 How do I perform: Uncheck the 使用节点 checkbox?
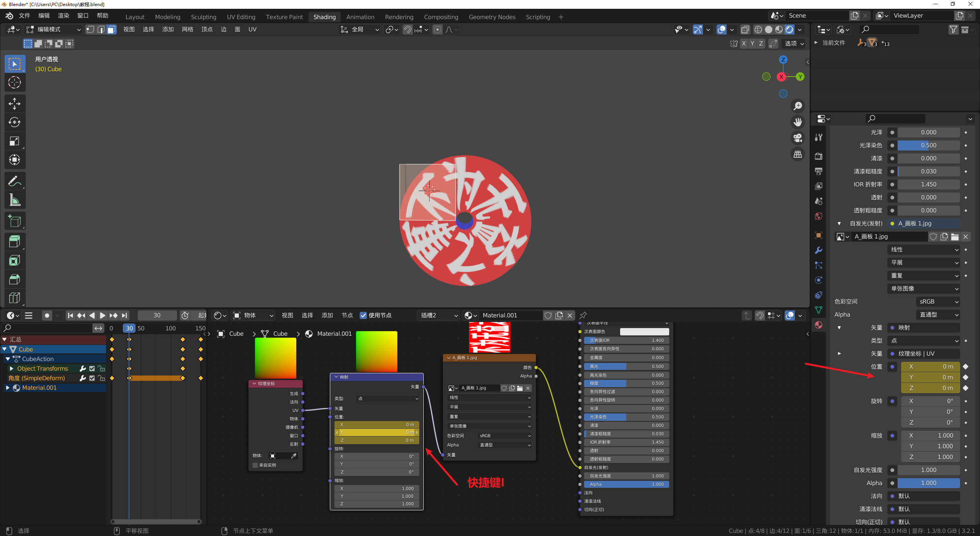(363, 315)
